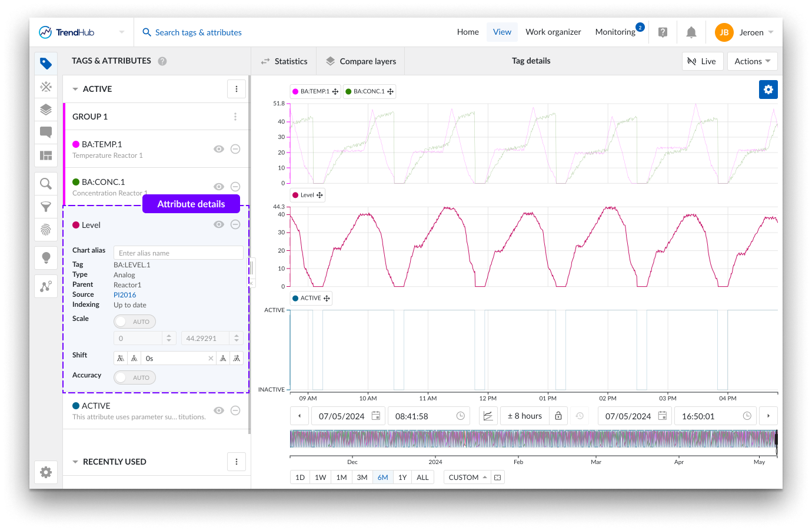Open the Actions dropdown

pyautogui.click(x=752, y=61)
